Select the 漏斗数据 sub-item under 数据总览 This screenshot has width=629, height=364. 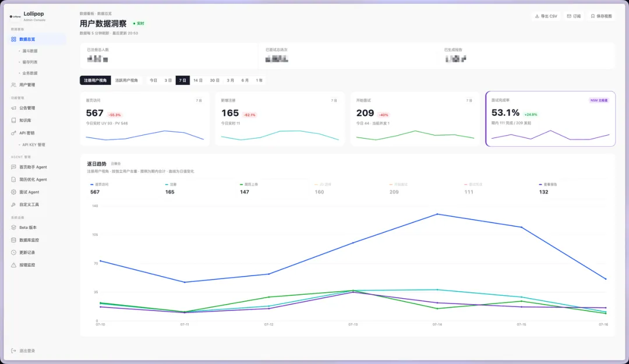[x=30, y=51]
